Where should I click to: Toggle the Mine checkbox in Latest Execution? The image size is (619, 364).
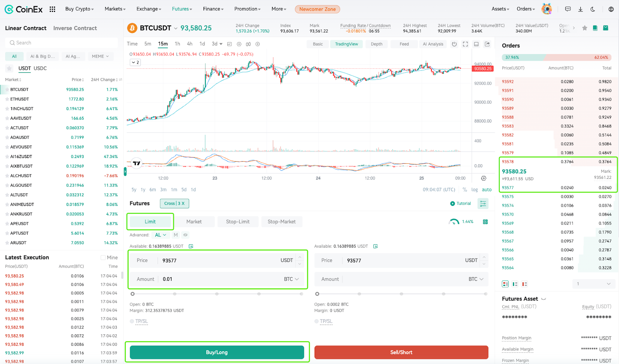(x=103, y=258)
